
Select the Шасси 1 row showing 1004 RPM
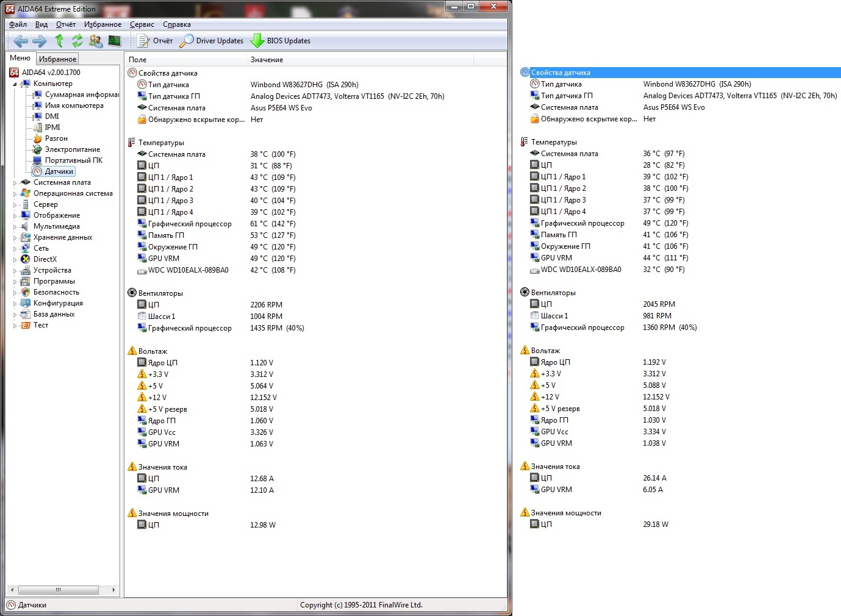(x=315, y=317)
